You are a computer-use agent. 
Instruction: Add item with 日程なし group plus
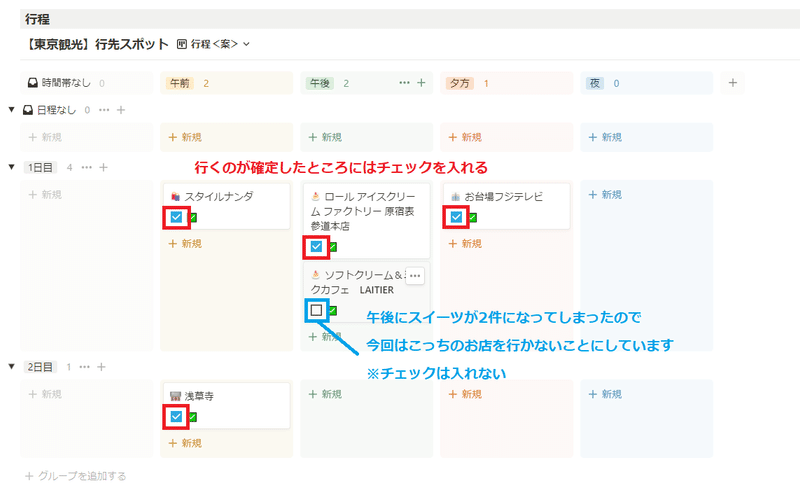(x=121, y=110)
